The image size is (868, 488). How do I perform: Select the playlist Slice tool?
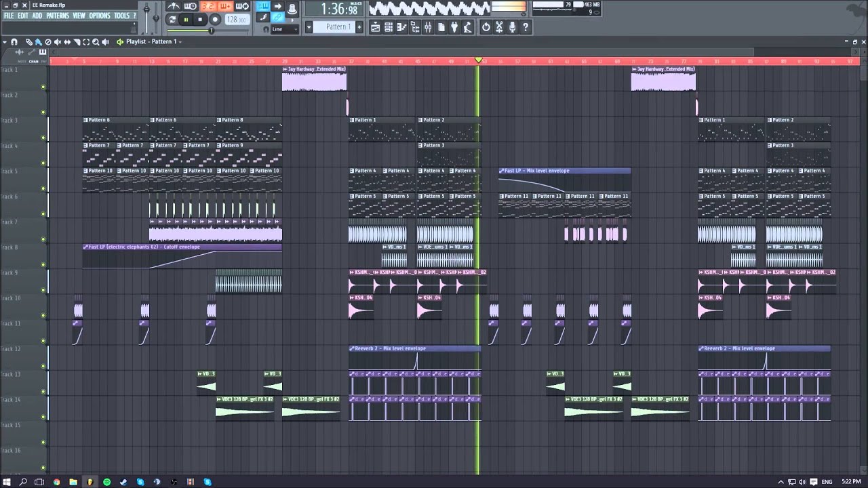pos(77,42)
